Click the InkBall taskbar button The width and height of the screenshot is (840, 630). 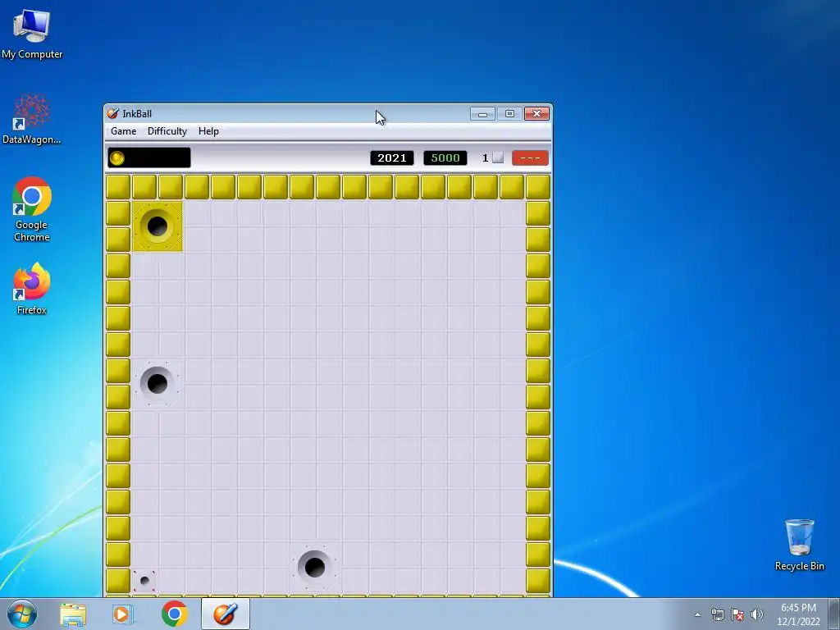226,614
